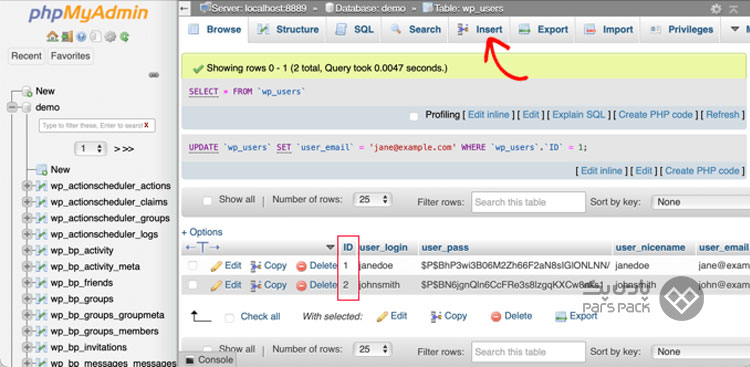Expand wp_actionscheduler_groups tree node
750x367 pixels.
coord(27,218)
